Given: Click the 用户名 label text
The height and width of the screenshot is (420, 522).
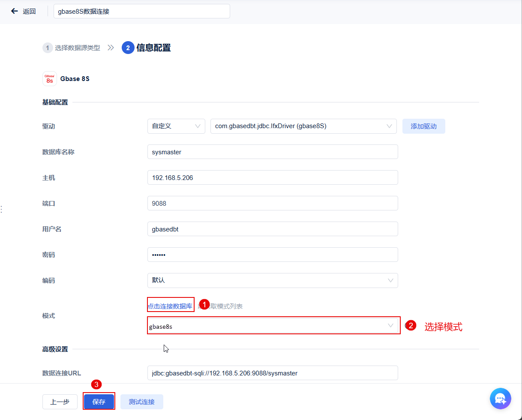Looking at the screenshot, I should pos(52,229).
